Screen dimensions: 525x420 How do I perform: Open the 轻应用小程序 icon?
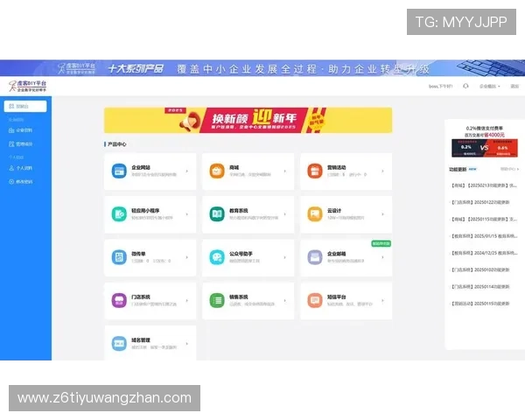click(x=119, y=214)
